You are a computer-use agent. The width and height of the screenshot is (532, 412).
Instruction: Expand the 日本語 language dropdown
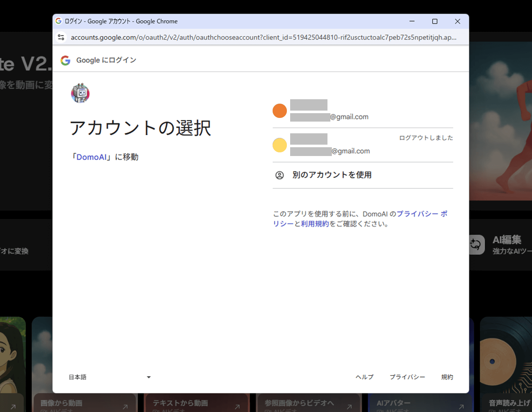[x=110, y=377]
